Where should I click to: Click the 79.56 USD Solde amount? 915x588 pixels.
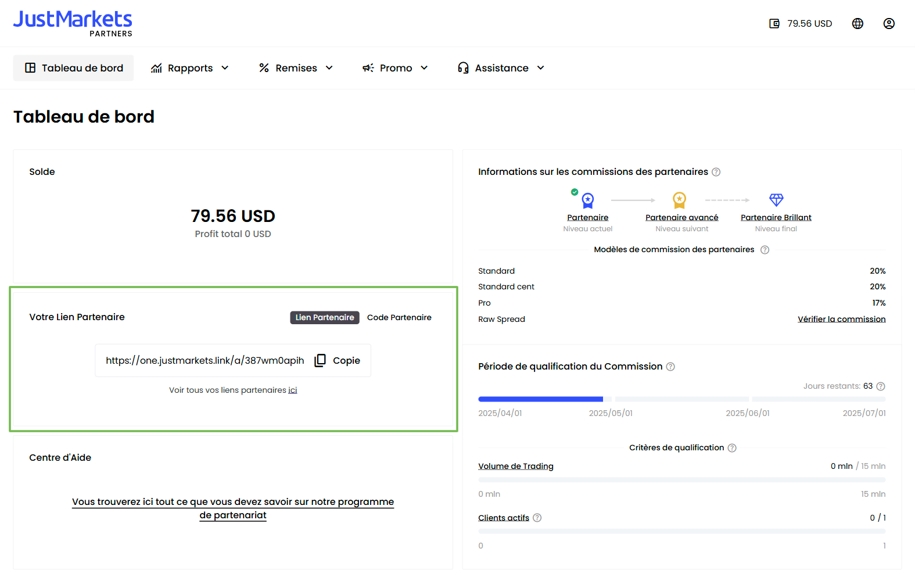coord(233,216)
